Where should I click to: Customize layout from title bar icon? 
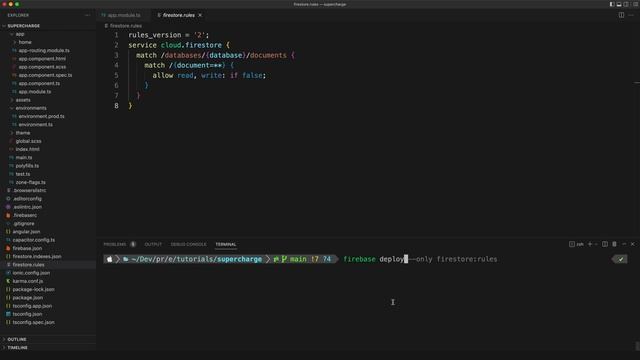click(635, 4)
